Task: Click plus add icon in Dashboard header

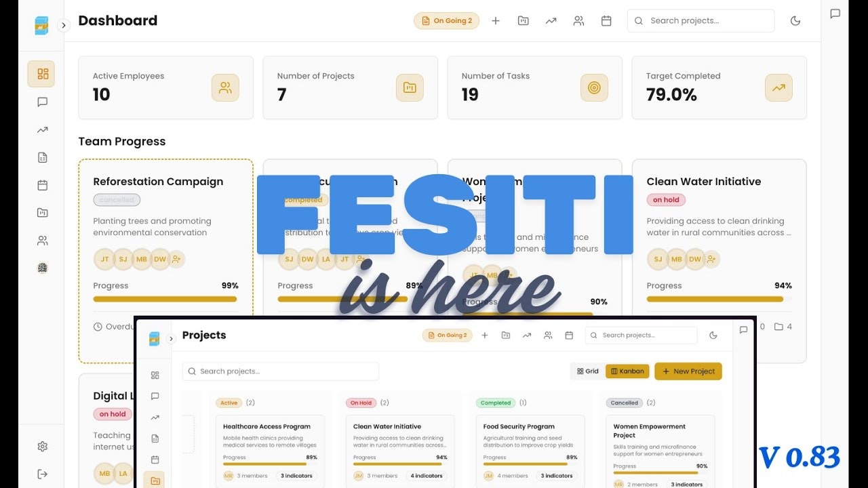Action: click(496, 21)
